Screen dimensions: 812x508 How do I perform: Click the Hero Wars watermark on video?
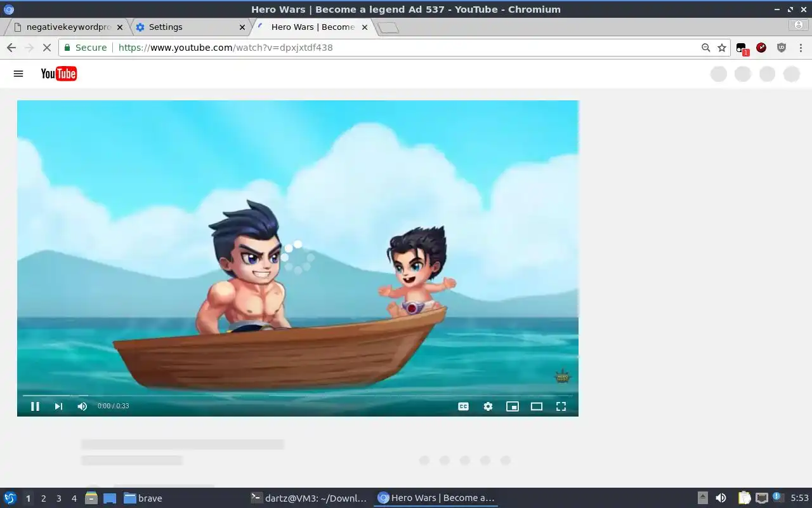[x=563, y=377]
